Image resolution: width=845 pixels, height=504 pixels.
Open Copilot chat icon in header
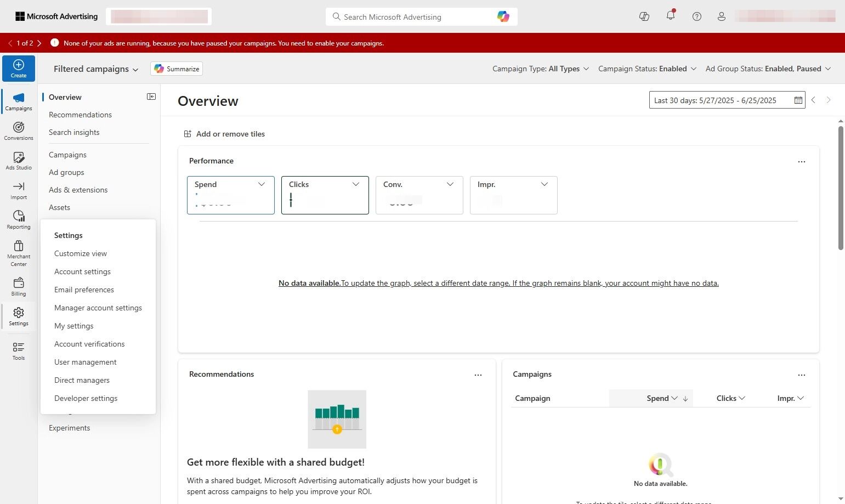644,16
